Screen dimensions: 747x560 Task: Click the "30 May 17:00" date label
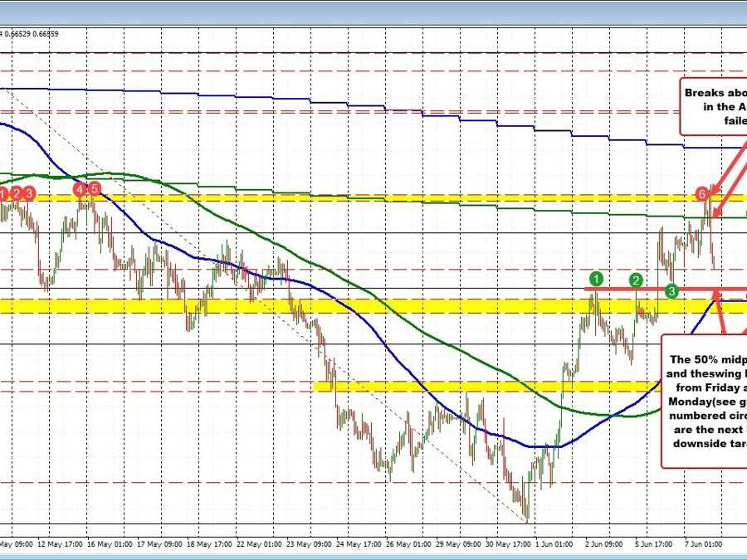click(508, 543)
